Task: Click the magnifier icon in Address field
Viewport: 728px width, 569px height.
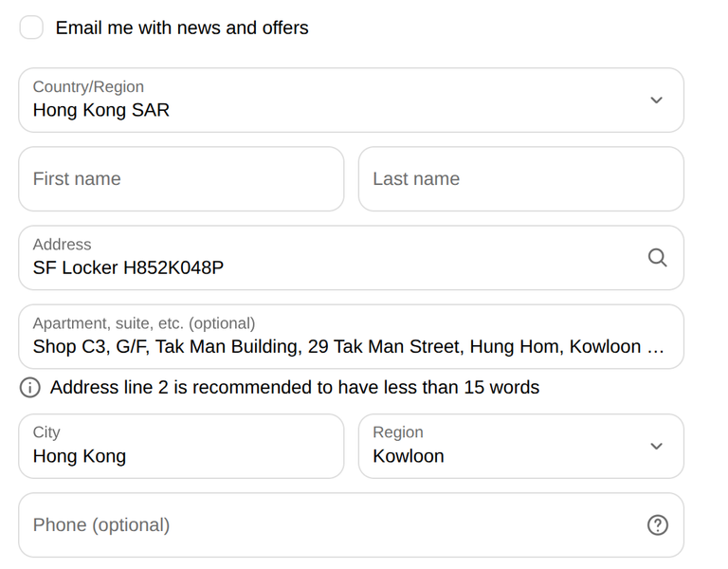Action: coord(657,257)
